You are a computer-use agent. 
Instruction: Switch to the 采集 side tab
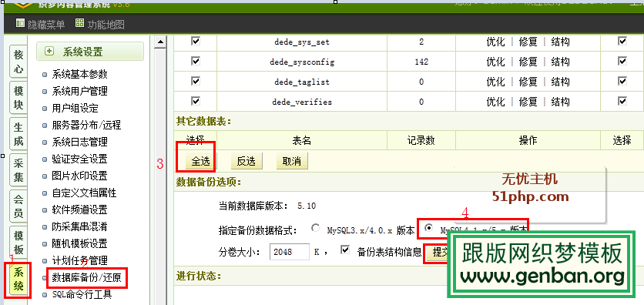click(18, 170)
